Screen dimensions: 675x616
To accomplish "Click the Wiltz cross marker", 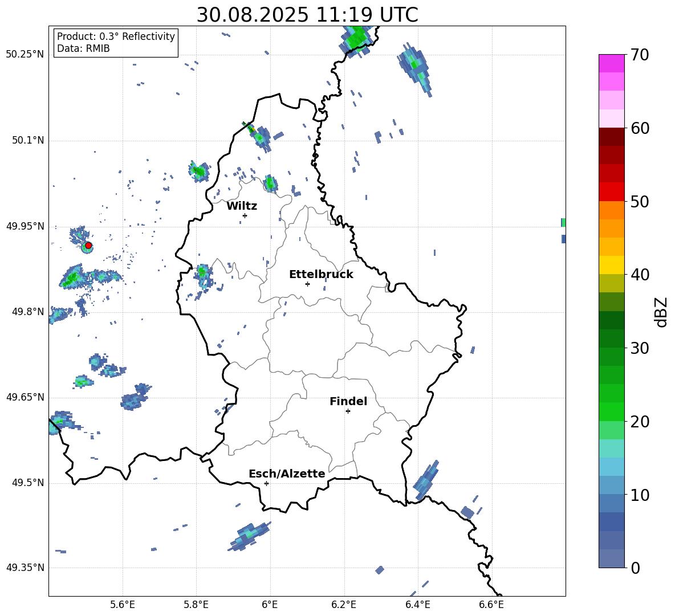I will (245, 215).
